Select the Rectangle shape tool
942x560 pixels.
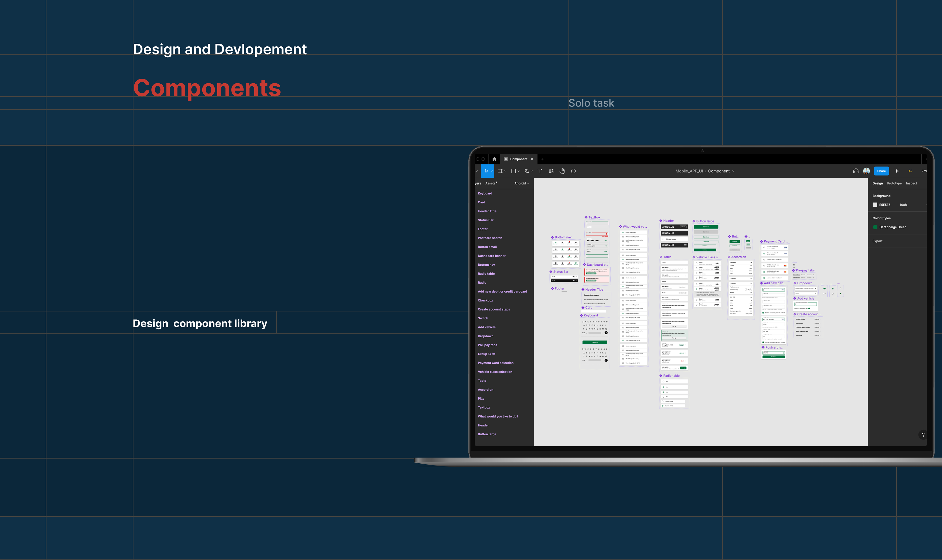point(513,171)
